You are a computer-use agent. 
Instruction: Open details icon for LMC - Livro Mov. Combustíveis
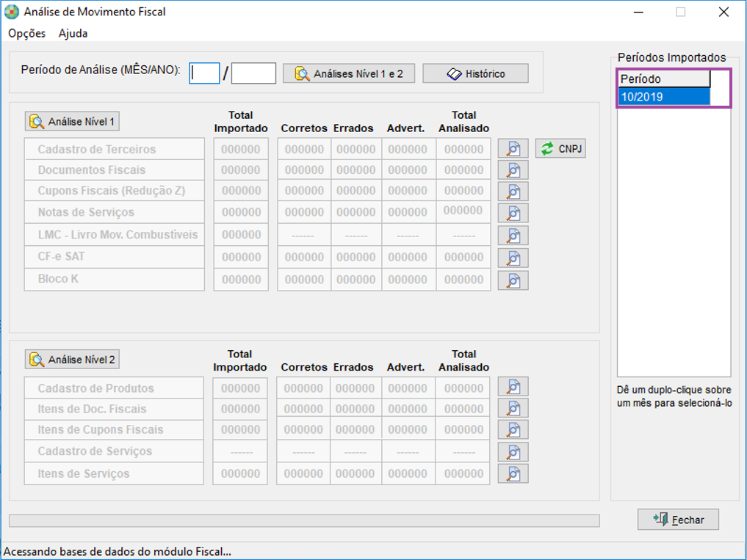[x=513, y=236]
